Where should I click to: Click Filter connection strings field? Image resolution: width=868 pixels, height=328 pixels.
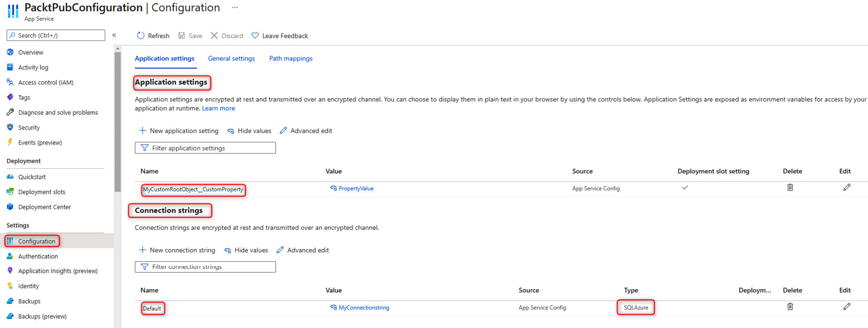(205, 267)
